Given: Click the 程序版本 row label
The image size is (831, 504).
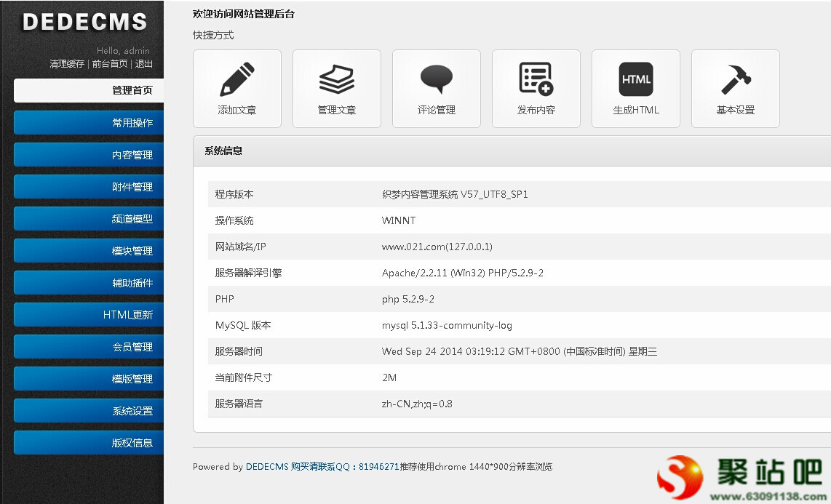Looking at the screenshot, I should coord(234,194).
